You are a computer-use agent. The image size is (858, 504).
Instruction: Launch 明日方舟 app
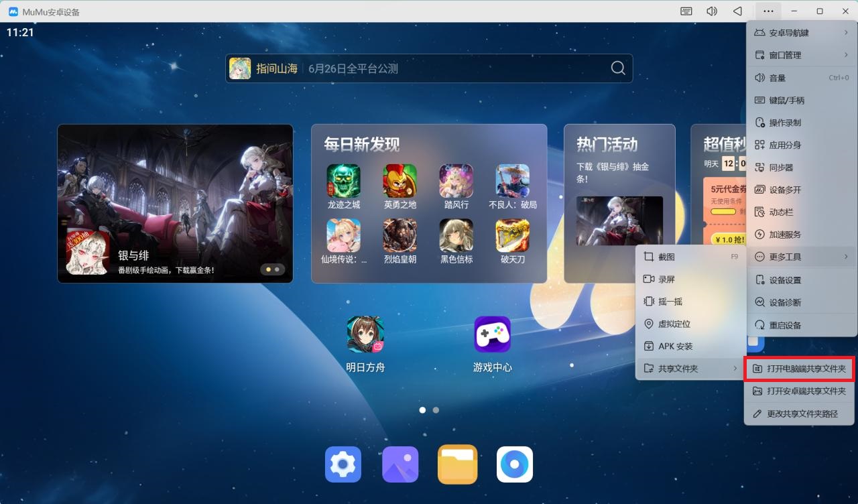coord(365,335)
